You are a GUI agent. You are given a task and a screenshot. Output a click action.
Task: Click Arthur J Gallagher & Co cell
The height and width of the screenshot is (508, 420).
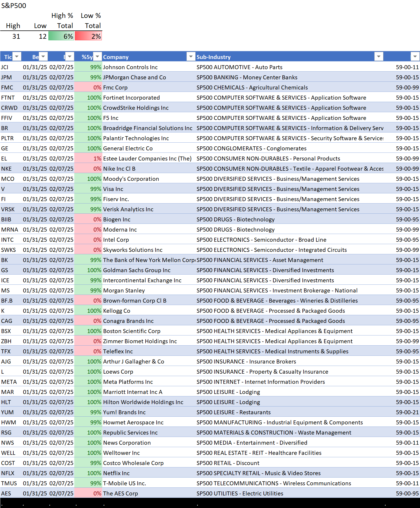pyautogui.click(x=149, y=361)
